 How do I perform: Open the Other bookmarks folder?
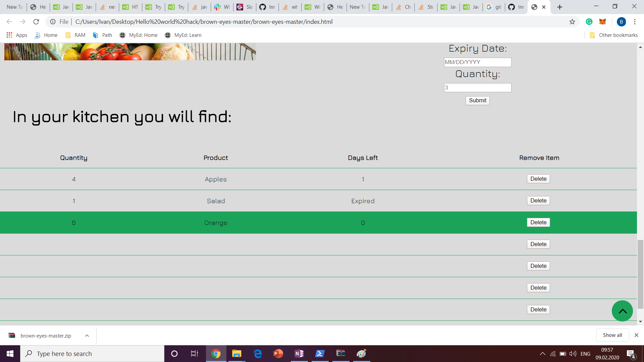click(614, 35)
